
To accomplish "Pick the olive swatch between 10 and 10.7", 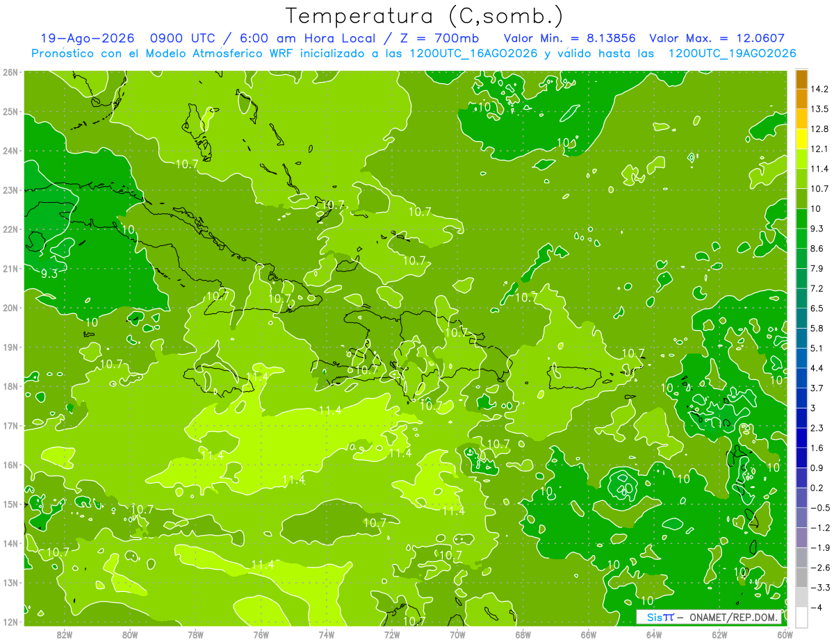I will coord(801,198).
